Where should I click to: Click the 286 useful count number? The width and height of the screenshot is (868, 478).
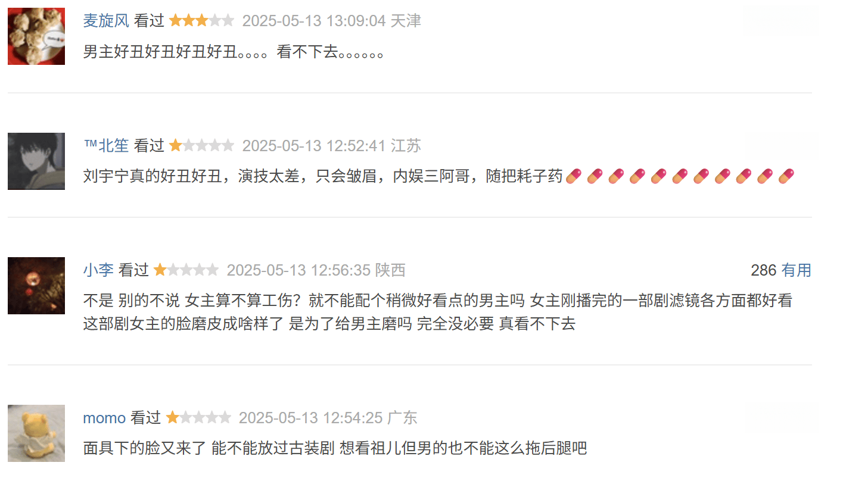[763, 270]
